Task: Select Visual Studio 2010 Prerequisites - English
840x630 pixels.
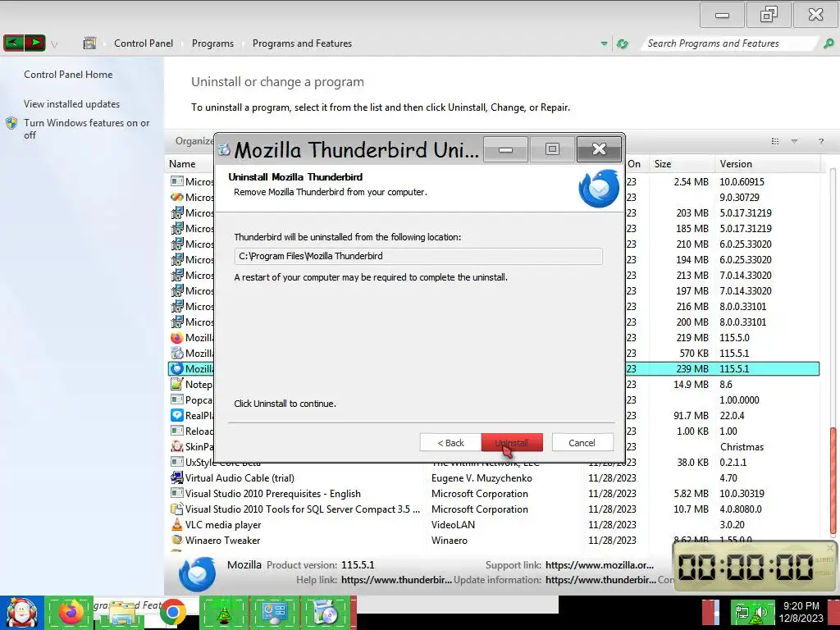Action: click(272, 493)
